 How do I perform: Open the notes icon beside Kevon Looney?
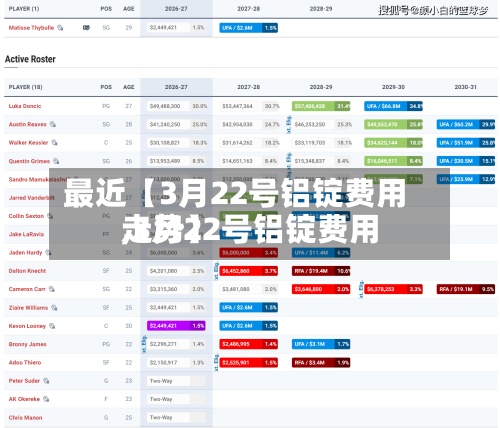point(52,326)
